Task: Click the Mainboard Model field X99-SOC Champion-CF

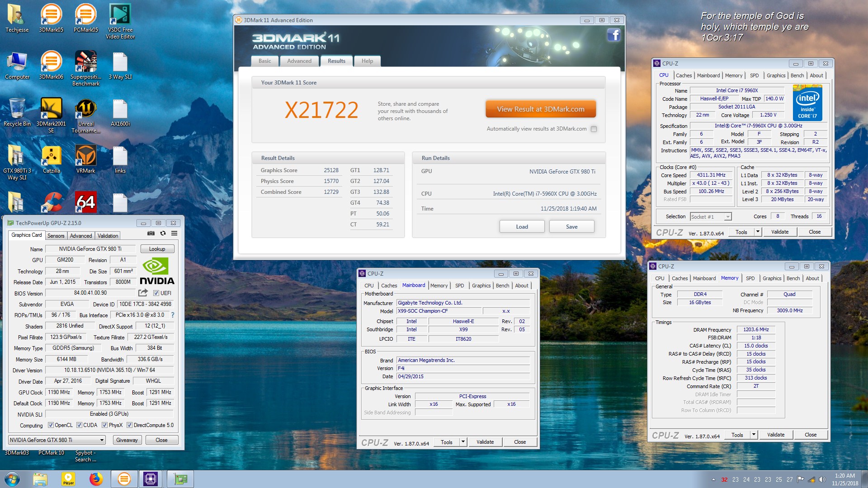Action: 439,311
